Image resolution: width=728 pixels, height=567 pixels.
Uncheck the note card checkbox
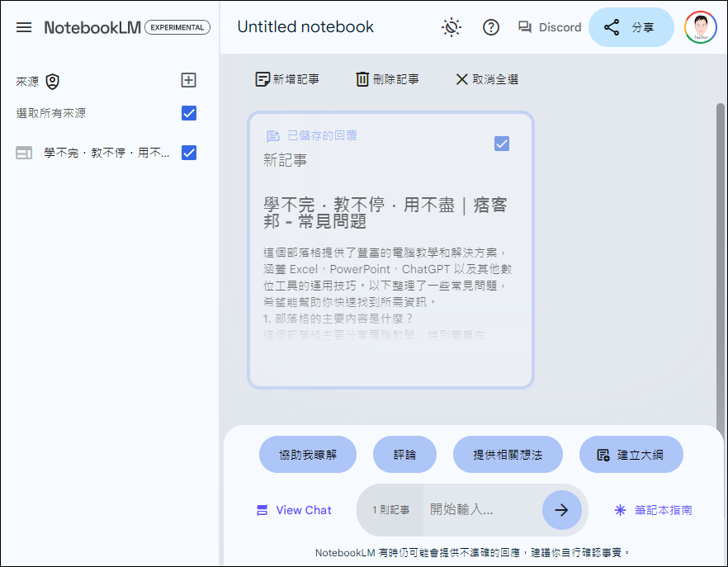click(x=502, y=144)
